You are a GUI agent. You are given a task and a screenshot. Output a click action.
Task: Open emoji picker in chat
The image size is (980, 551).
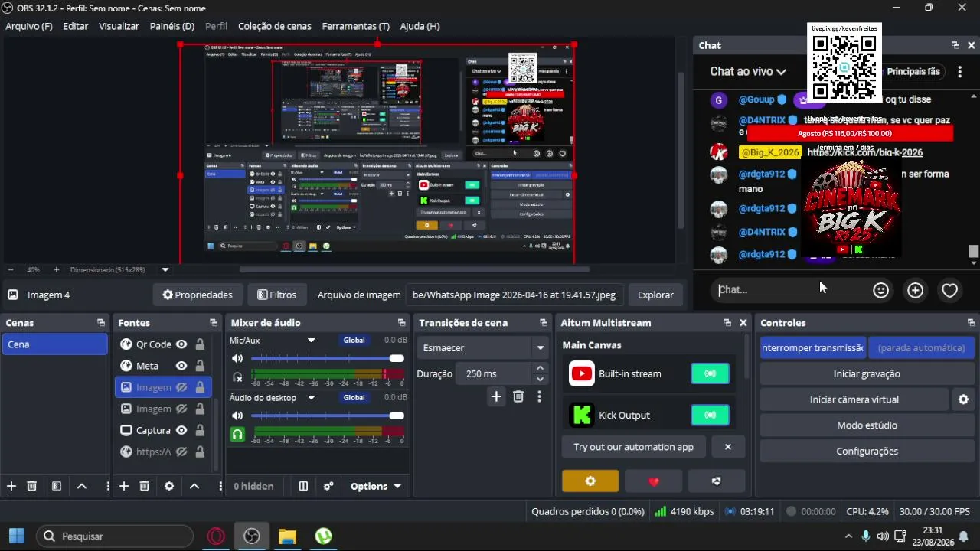881,290
